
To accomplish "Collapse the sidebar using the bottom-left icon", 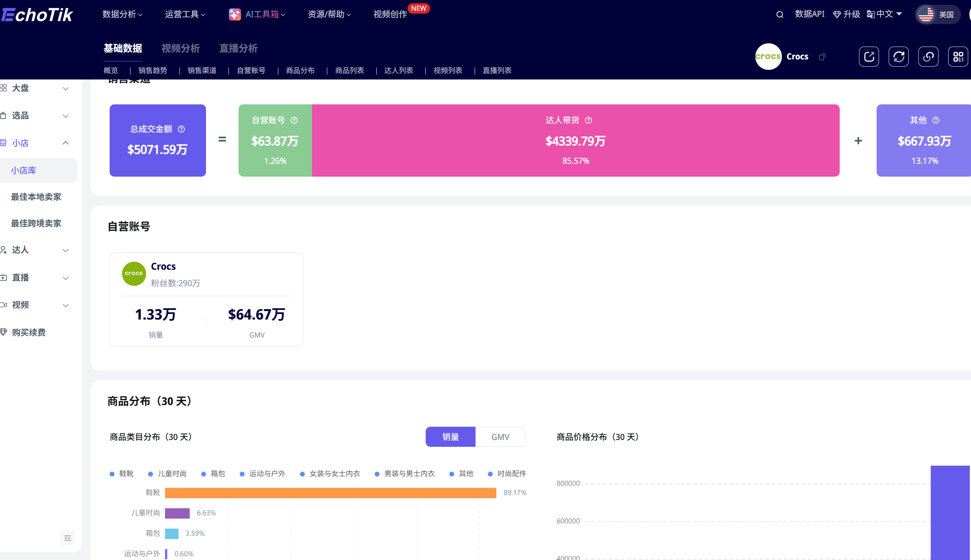I will (67, 538).
